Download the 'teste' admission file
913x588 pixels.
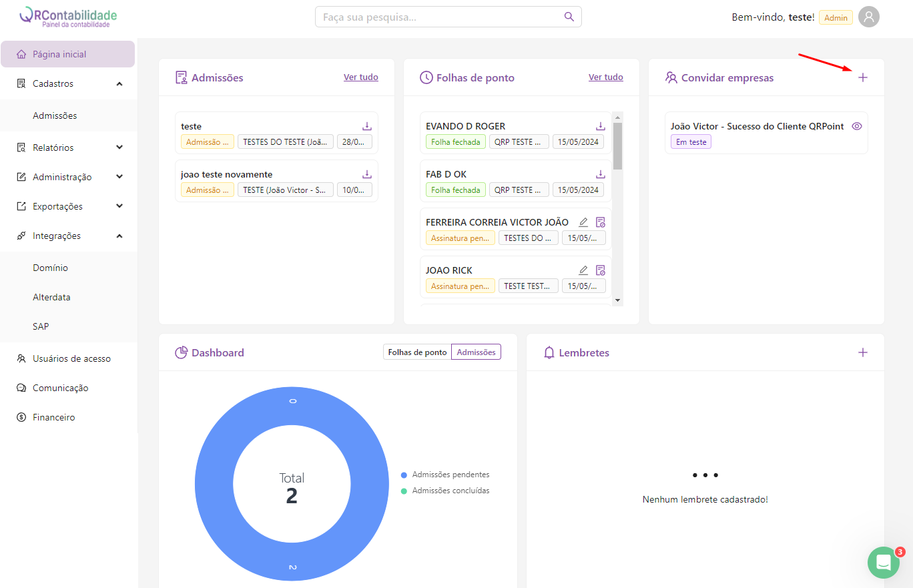[366, 126]
